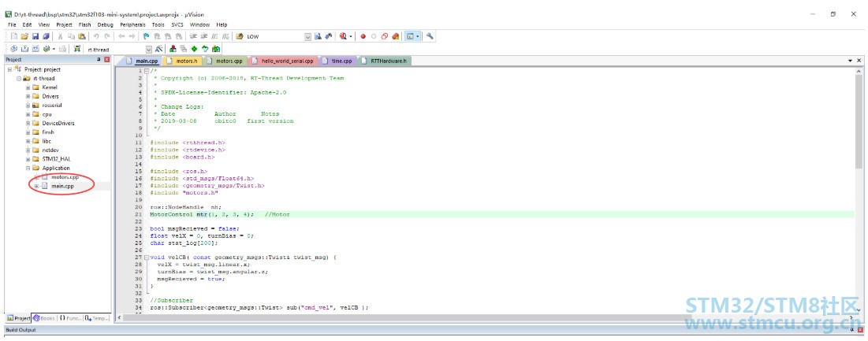Build the target using Build icon

(x=24, y=49)
